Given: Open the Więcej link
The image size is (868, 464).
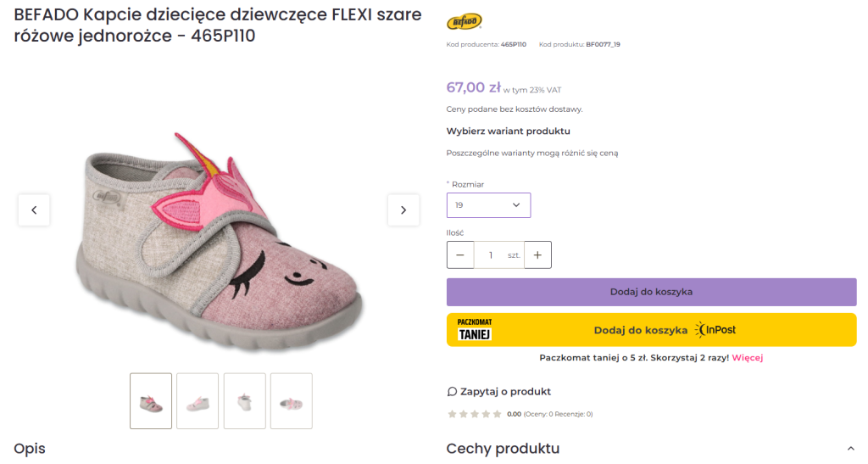Looking at the screenshot, I should pos(748,358).
